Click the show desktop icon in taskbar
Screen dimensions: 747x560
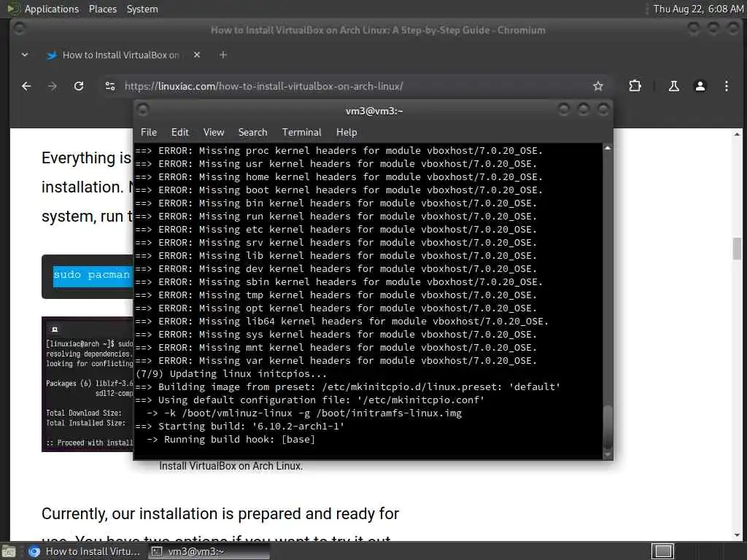pyautogui.click(x=9, y=551)
